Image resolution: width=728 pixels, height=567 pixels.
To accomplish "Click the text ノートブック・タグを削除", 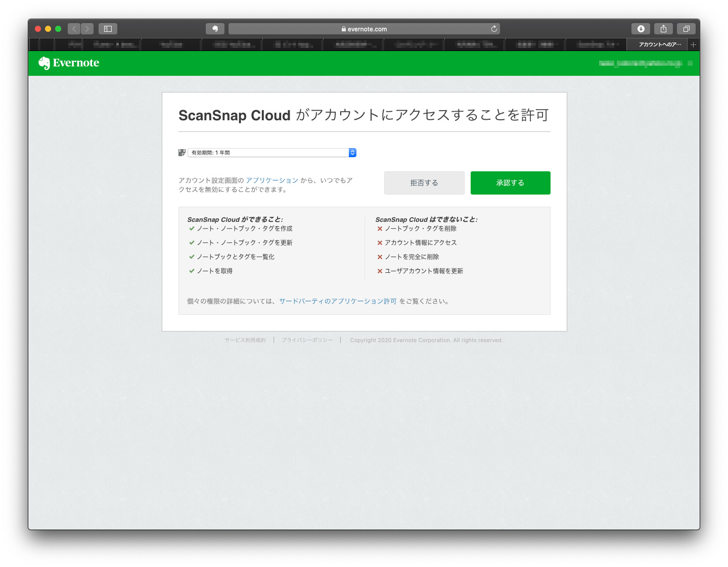I will [421, 228].
